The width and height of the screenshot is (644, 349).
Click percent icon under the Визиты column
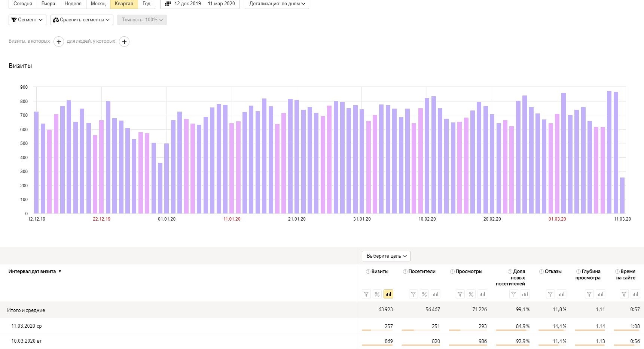pyautogui.click(x=377, y=294)
